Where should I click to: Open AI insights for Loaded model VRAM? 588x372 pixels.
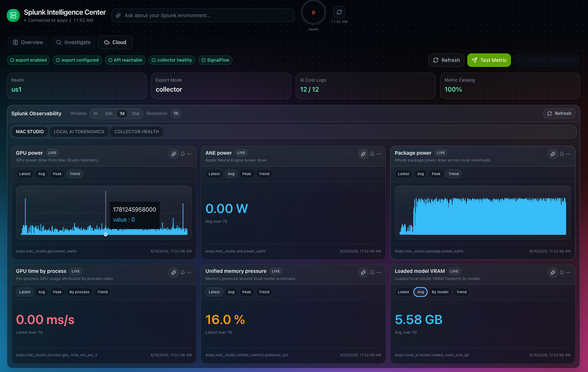pyautogui.click(x=553, y=272)
